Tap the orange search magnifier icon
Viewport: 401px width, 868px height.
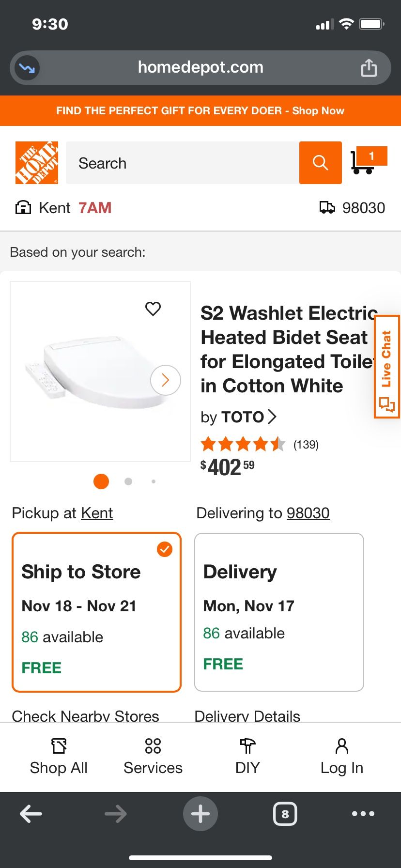320,163
